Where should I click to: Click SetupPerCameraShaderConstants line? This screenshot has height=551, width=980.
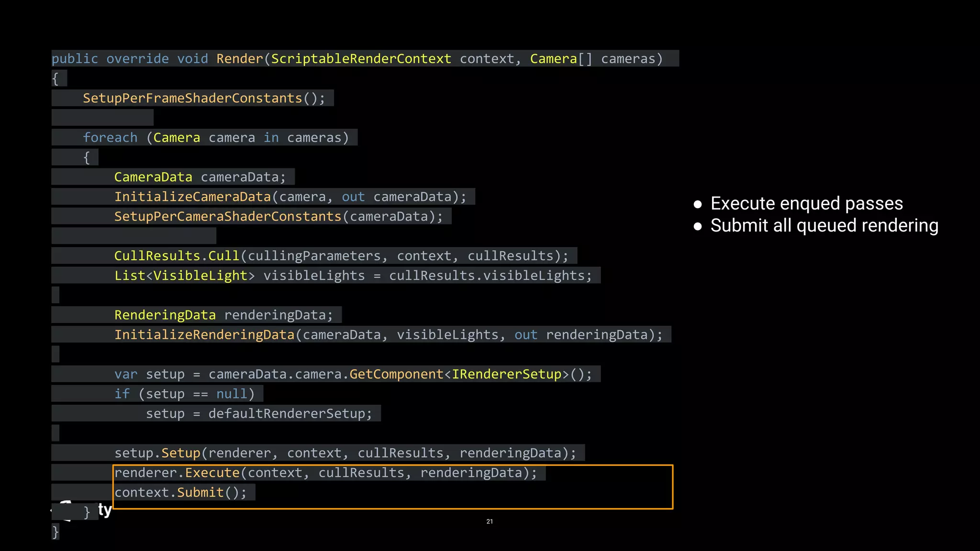point(278,217)
